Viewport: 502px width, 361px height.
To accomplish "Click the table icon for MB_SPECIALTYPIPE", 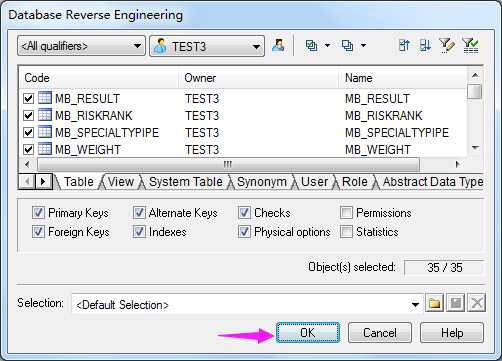I will coord(45,132).
